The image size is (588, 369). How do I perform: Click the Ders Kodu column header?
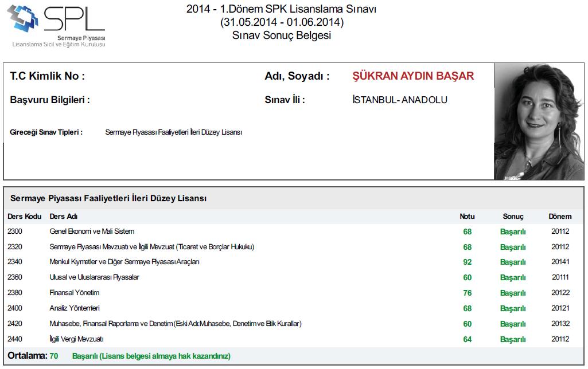point(24,217)
